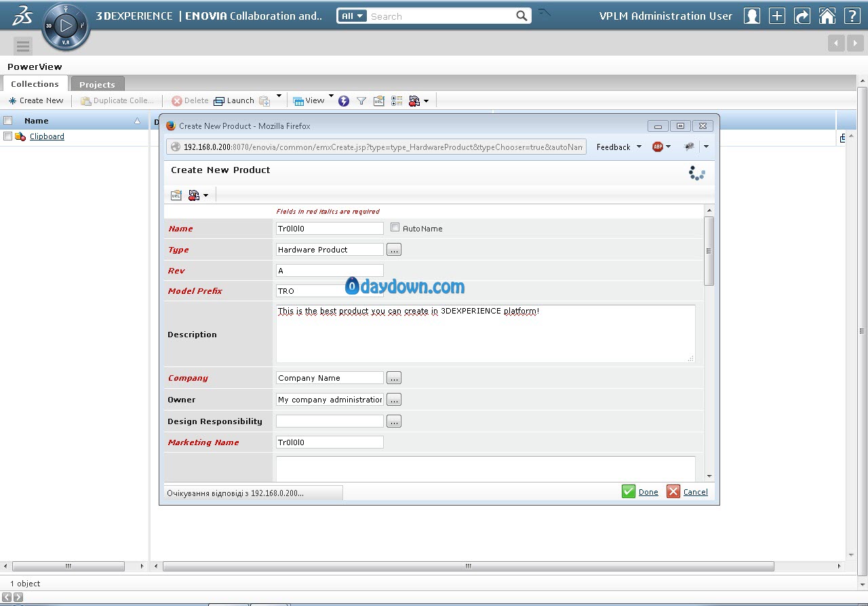Click the forward navigation arrow button
868x606 pixels.
pyautogui.click(x=854, y=43)
